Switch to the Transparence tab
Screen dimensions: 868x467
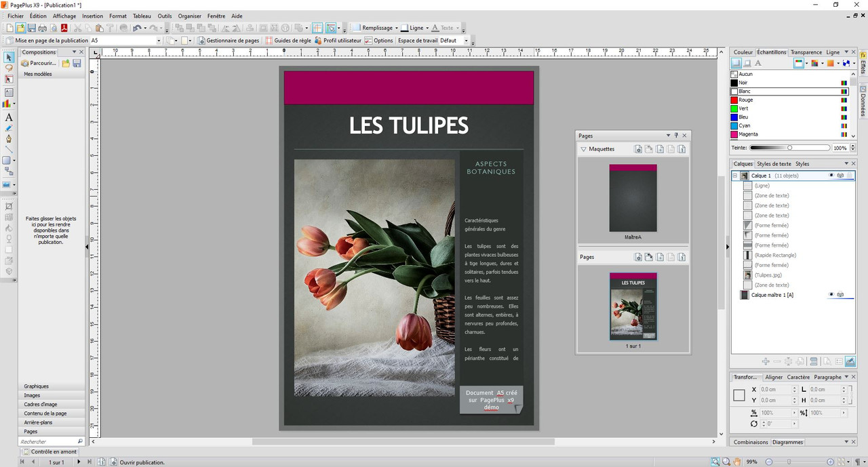[x=806, y=52]
